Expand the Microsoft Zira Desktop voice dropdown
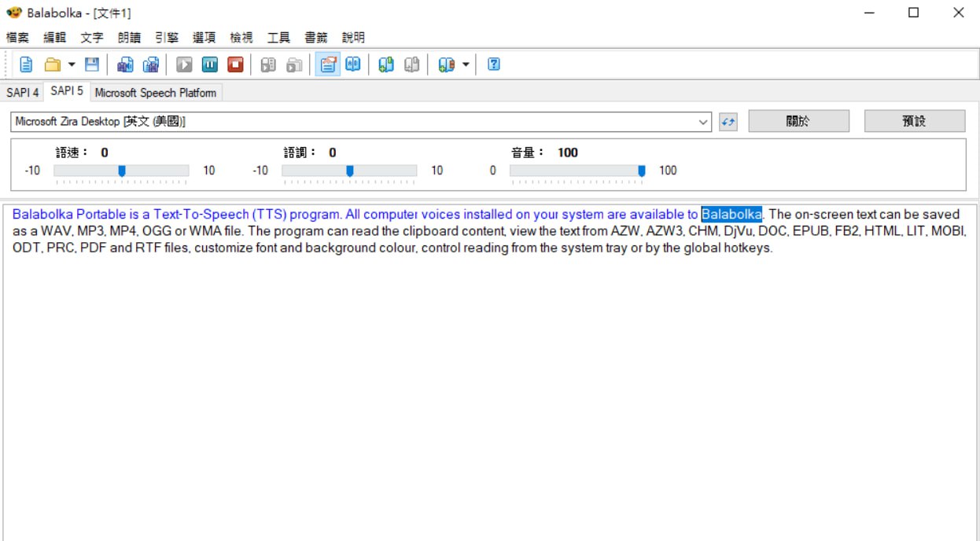The width and height of the screenshot is (980, 541). click(703, 122)
